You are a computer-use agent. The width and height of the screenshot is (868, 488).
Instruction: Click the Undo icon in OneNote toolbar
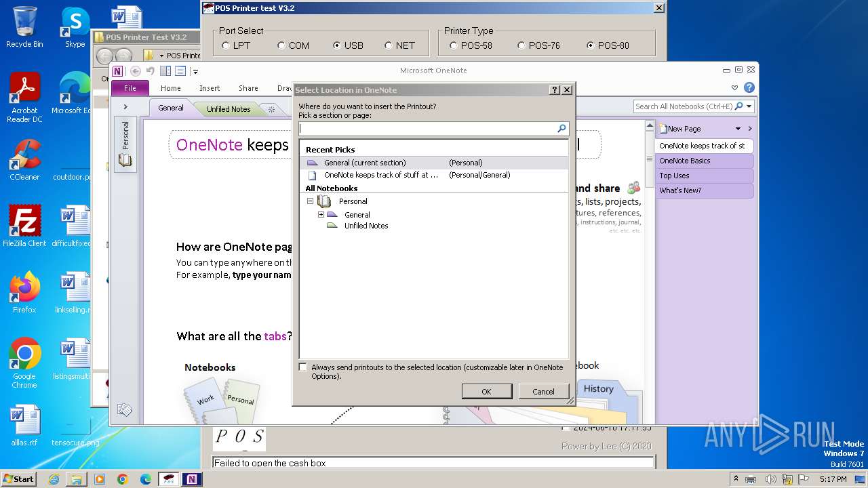pos(151,70)
